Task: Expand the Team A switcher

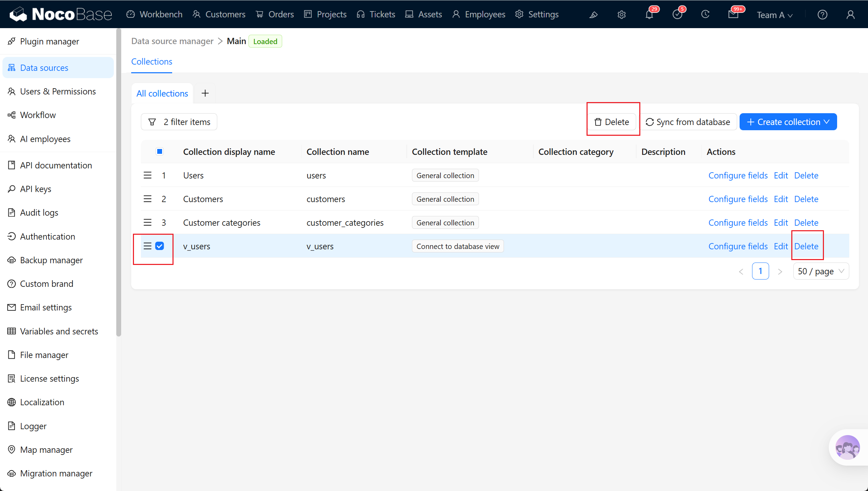Action: click(775, 15)
